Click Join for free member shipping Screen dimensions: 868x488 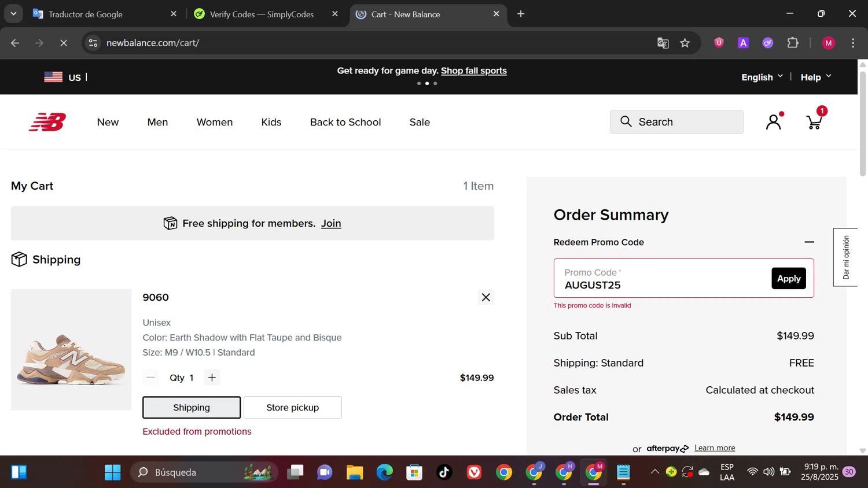[331, 223]
